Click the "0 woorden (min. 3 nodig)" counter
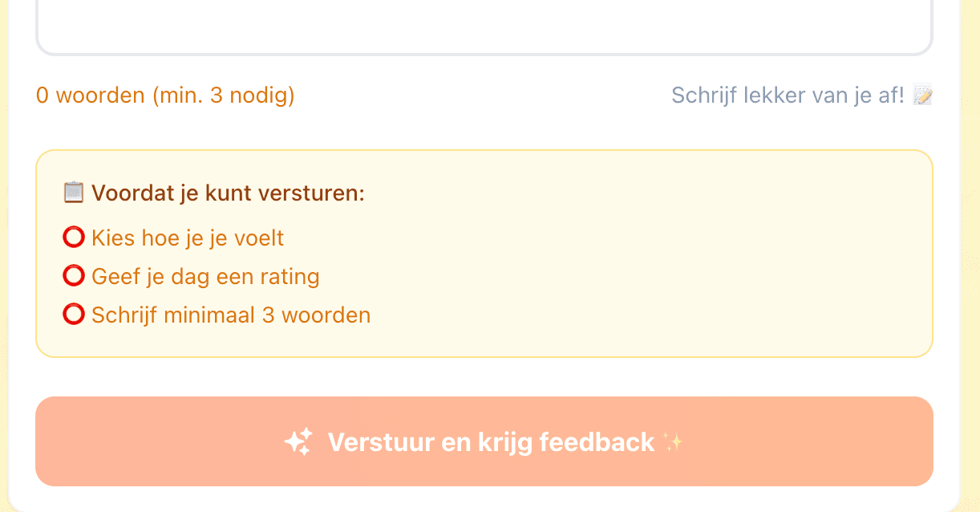980x512 pixels. tap(164, 95)
